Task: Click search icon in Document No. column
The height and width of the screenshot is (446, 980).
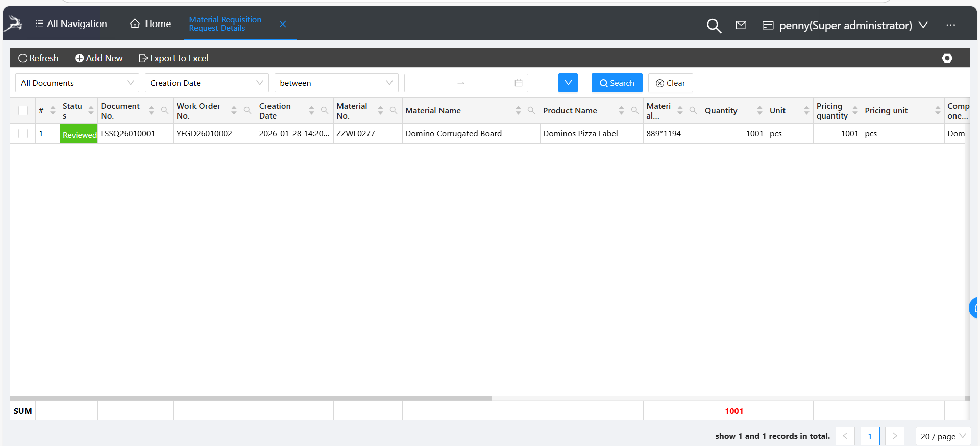Action: [164, 110]
